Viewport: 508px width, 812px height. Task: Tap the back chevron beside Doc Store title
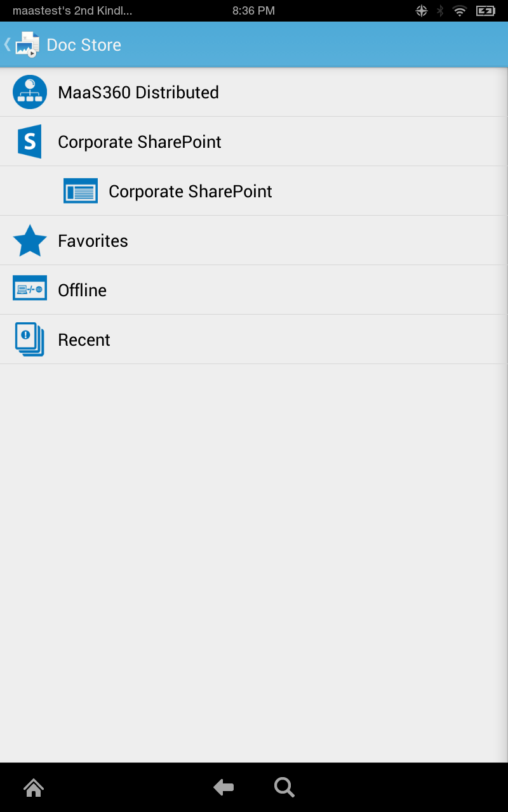pyautogui.click(x=6, y=44)
